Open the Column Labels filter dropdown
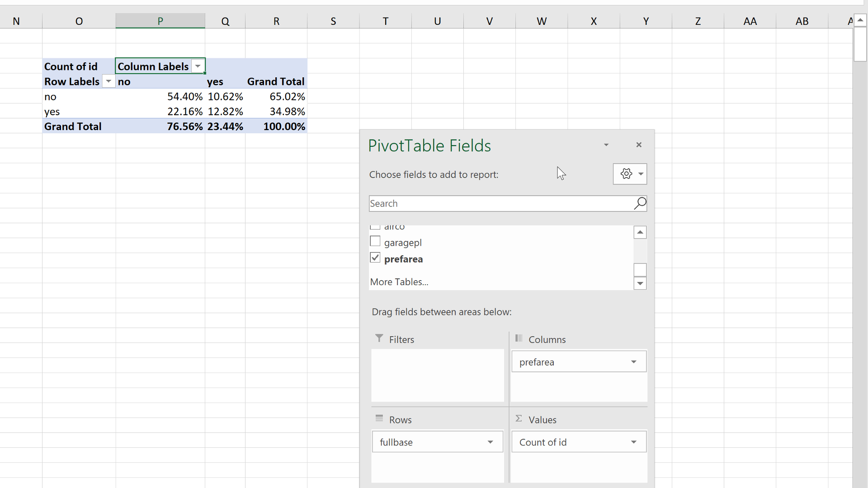The height and width of the screenshot is (488, 868). [198, 66]
